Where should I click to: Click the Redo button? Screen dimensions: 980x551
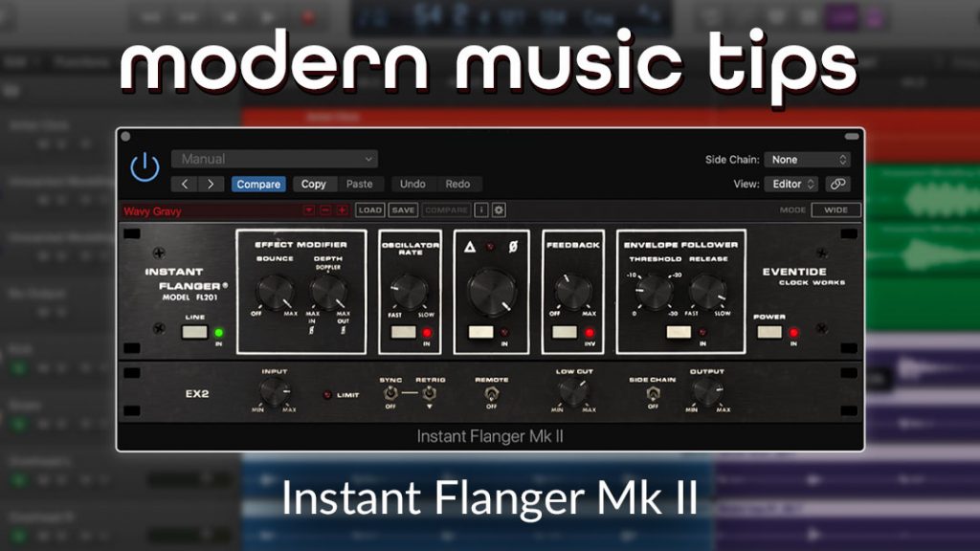pos(457,185)
